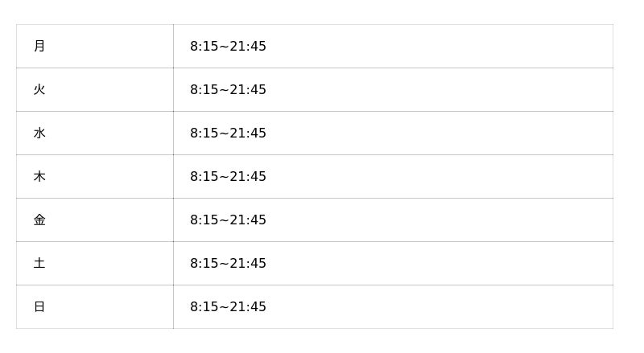The width and height of the screenshot is (644, 353).
Task: Select 21:45 closing time in 土 row
Action: (248, 264)
